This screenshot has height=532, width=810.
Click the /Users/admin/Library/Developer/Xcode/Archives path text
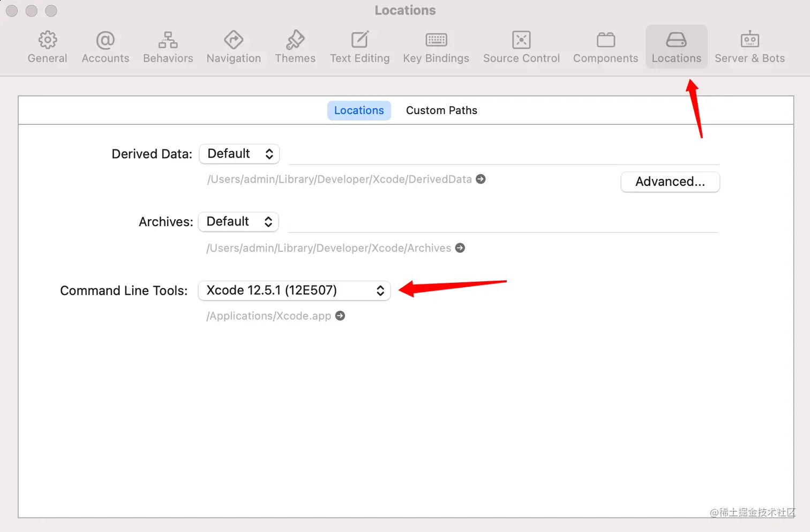tap(329, 248)
